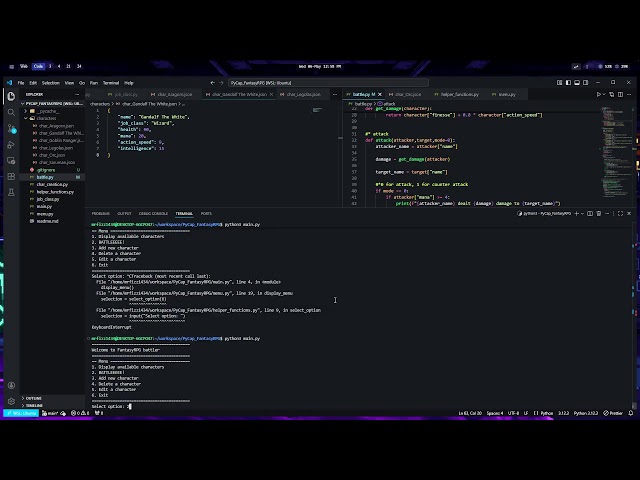Open notifications bell in status bar

tap(631, 413)
